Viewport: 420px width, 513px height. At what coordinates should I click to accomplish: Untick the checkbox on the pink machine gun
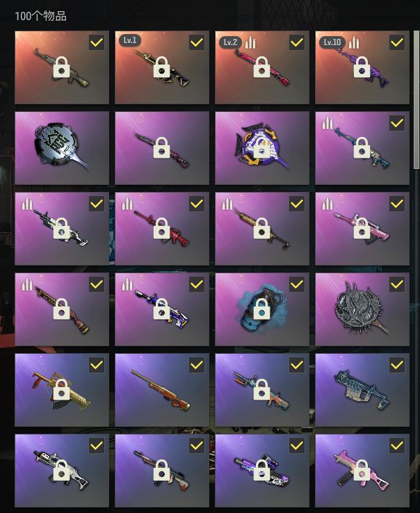click(397, 204)
